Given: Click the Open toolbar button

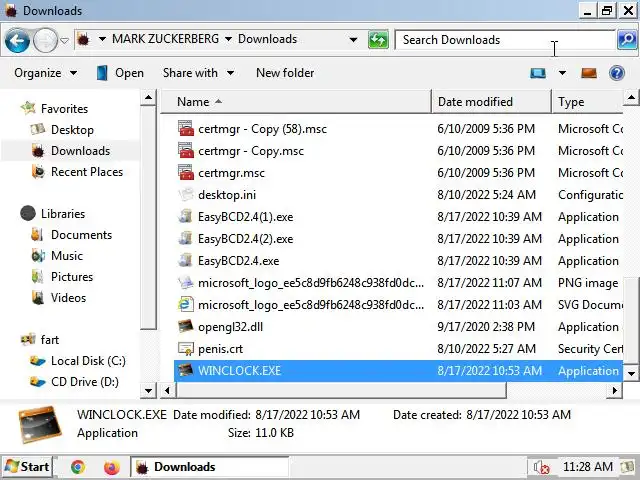Looking at the screenshot, I should click(120, 73).
